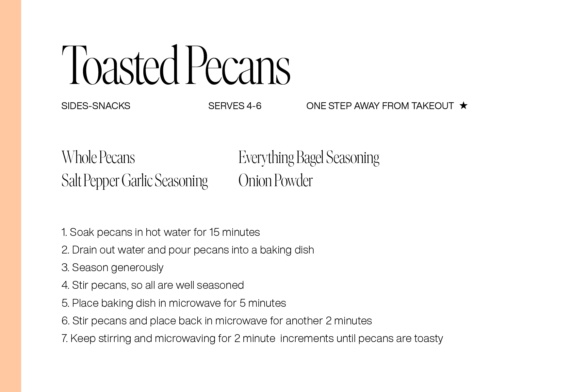Click the SERVES 4-6 label
This screenshot has height=392, width=588.
tap(235, 106)
